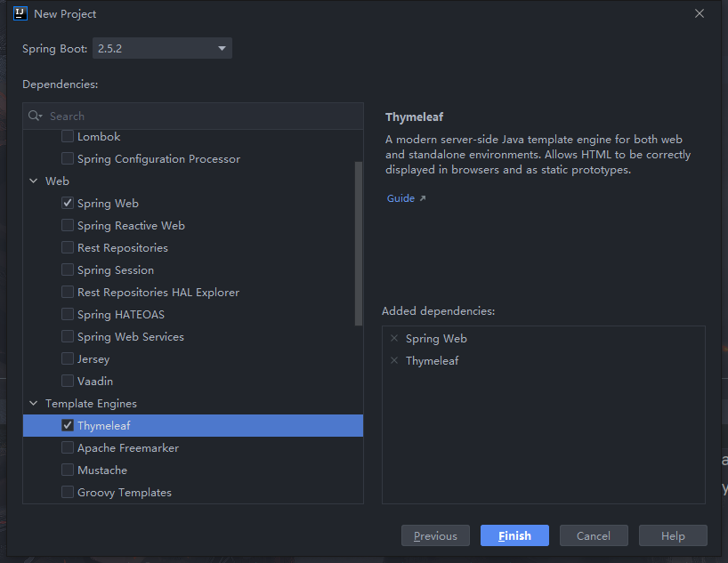Check Groovy Templates dependency

point(68,492)
